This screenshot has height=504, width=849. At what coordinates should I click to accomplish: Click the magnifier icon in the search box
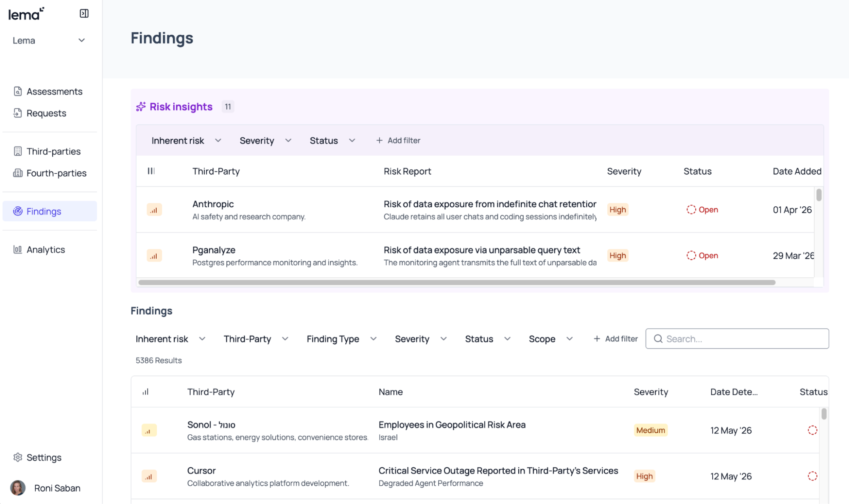pos(658,339)
